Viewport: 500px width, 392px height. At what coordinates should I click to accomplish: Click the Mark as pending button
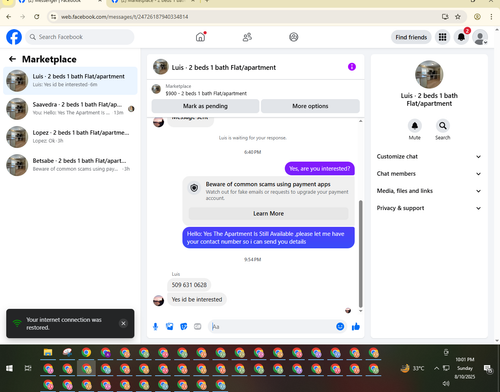[205, 106]
